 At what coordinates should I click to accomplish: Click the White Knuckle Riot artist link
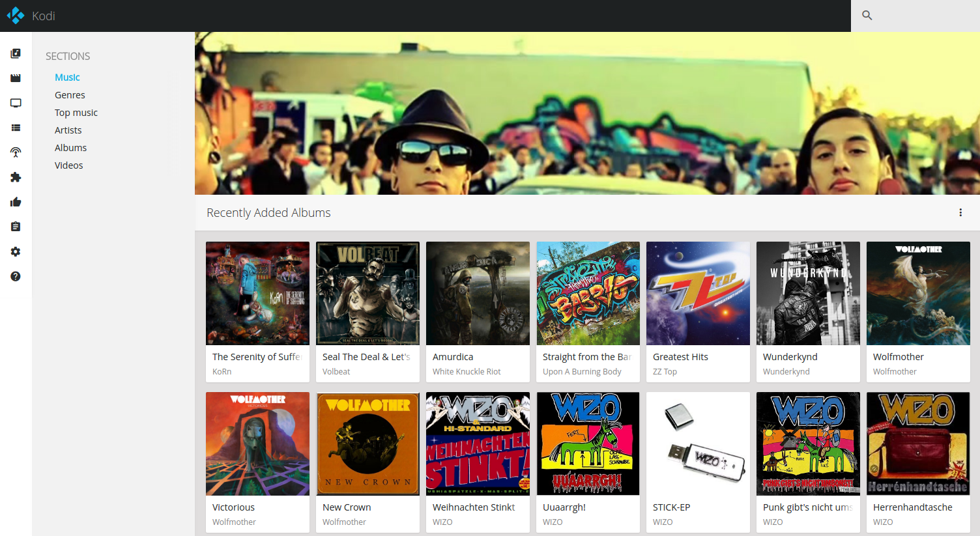click(x=467, y=371)
